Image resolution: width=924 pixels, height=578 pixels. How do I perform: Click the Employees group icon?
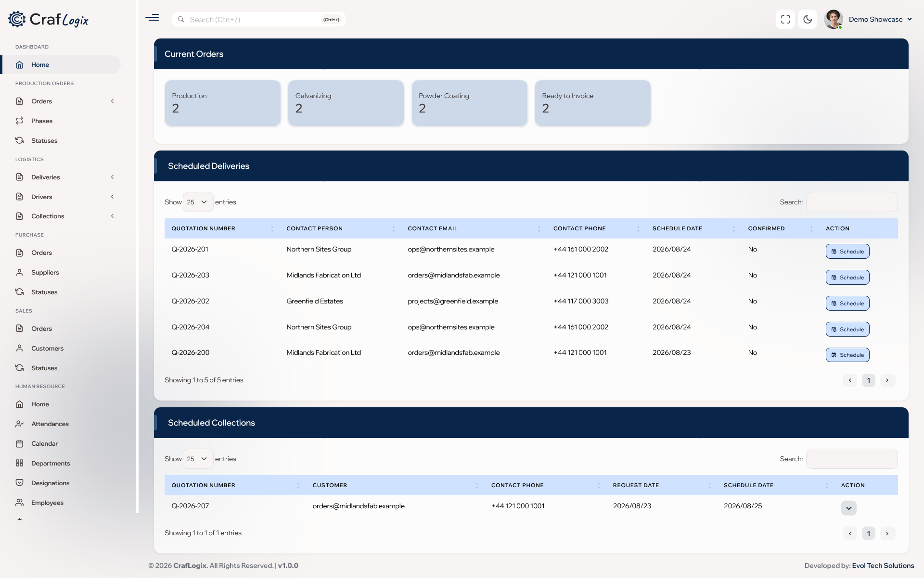coord(20,503)
